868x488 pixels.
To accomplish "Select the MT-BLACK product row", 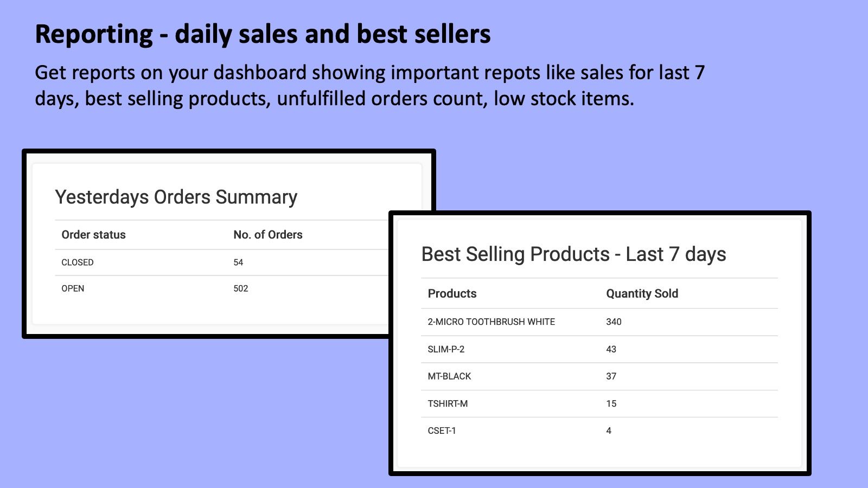I will [x=450, y=376].
